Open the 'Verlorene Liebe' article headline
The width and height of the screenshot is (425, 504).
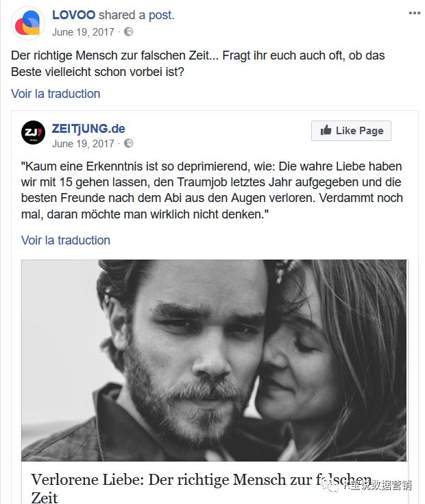coord(202,488)
